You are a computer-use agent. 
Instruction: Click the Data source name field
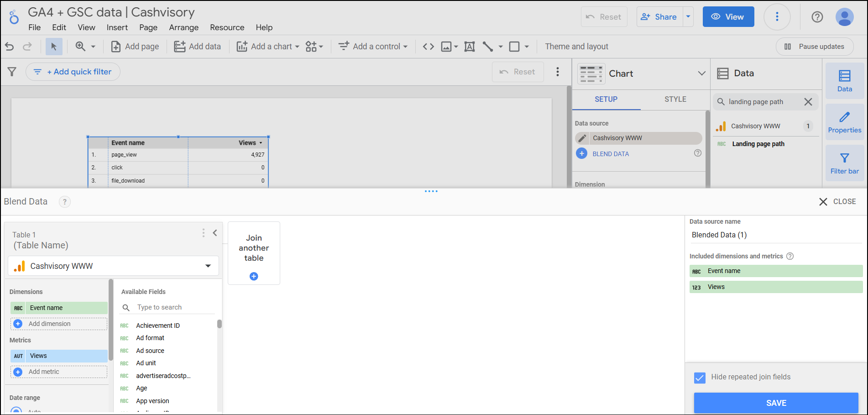tap(776, 235)
